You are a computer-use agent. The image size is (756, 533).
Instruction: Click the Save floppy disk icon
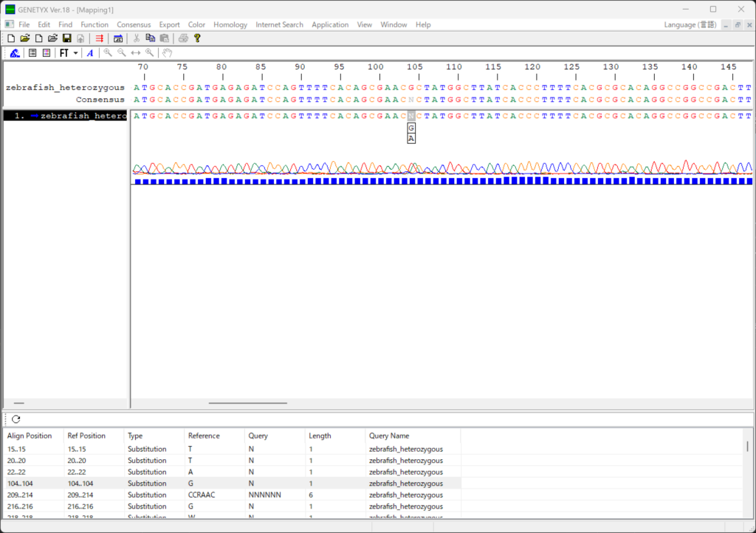tap(66, 38)
